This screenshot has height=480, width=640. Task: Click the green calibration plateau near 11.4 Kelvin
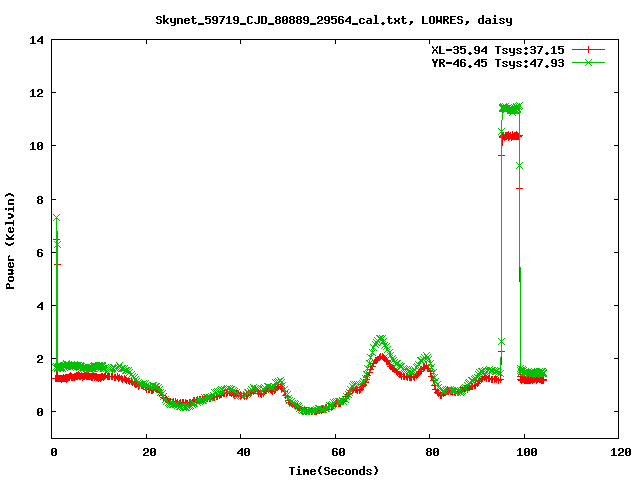point(511,109)
